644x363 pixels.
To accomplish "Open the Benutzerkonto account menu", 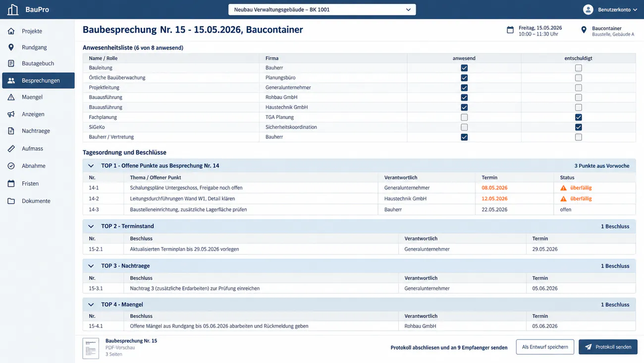I will click(x=609, y=9).
